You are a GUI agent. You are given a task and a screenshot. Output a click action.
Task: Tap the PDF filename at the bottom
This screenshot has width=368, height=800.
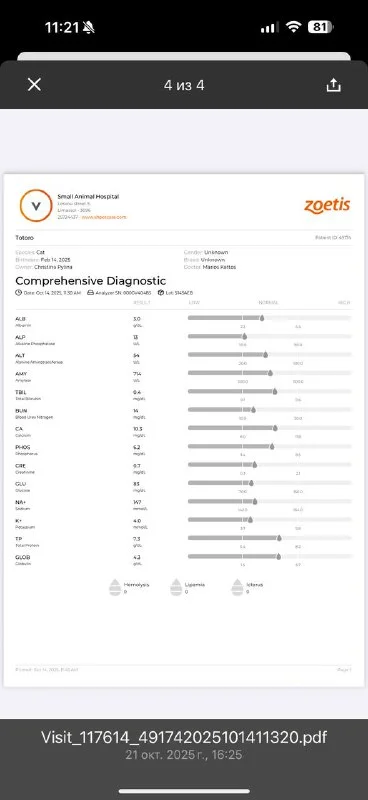tap(184, 737)
